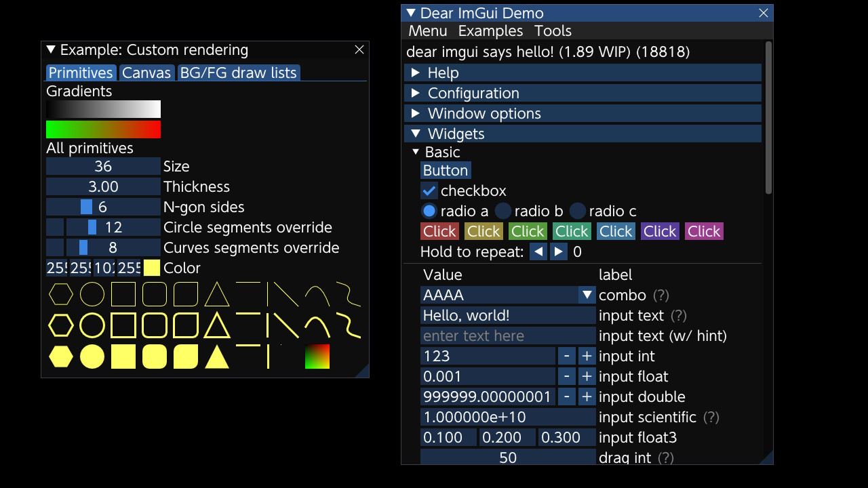Viewport: 868px width, 488px height.
Task: Click the Demo window vertical scrollbar
Action: [768, 117]
